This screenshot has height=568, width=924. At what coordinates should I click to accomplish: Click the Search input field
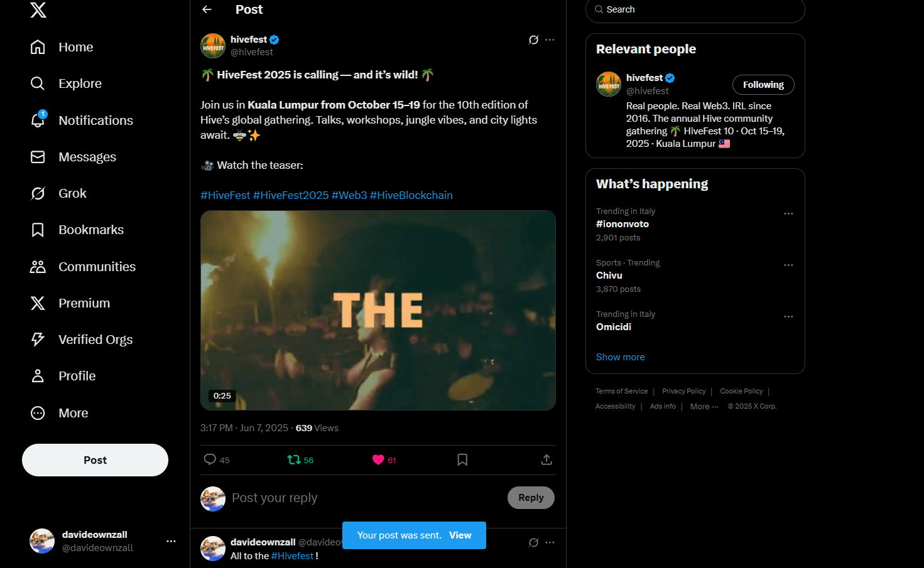tap(695, 10)
